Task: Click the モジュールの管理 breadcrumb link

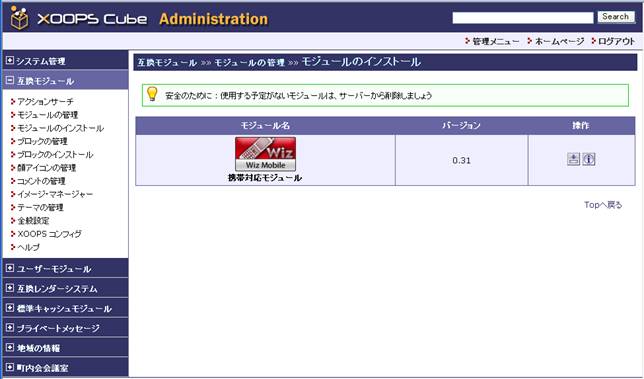Action: tap(249, 63)
